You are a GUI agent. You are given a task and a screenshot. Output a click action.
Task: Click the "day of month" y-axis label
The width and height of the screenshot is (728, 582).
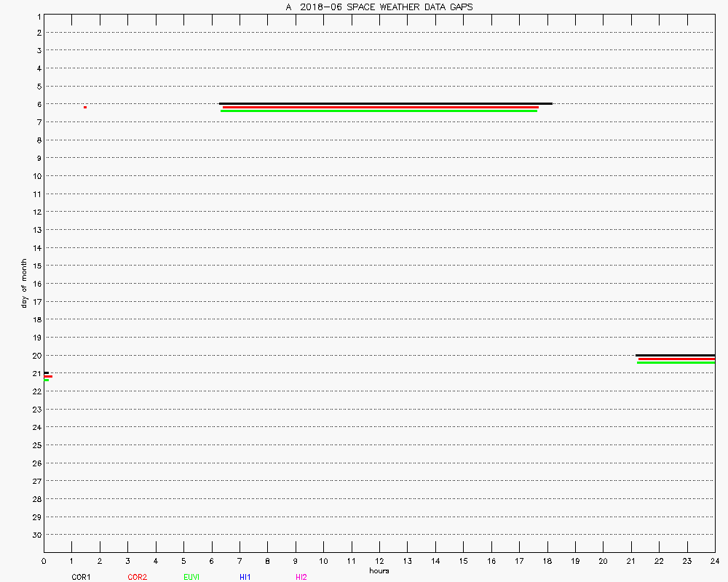click(x=24, y=283)
